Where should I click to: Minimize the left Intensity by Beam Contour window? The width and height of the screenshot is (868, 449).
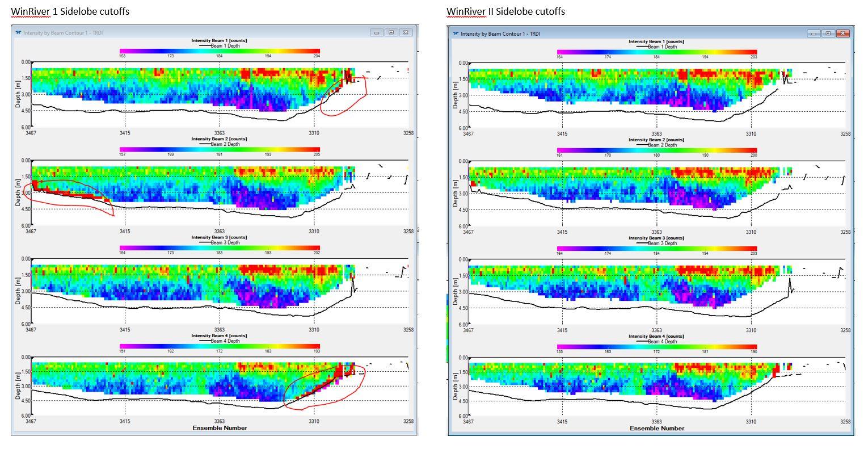coord(377,32)
